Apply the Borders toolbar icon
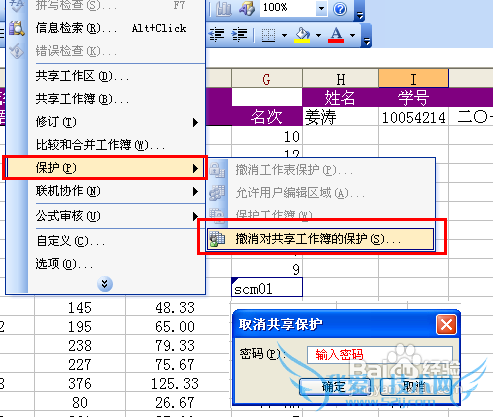Screen dimensions: 493x417 [x=268, y=35]
